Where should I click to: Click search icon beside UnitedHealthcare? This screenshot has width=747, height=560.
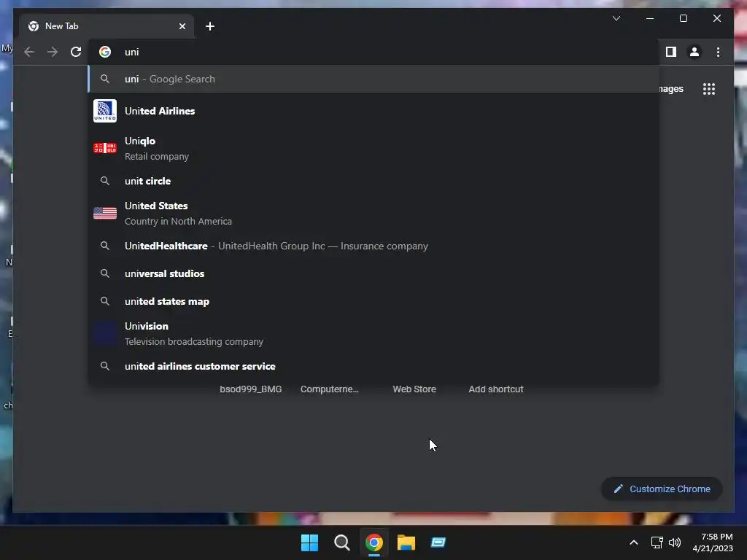(105, 246)
